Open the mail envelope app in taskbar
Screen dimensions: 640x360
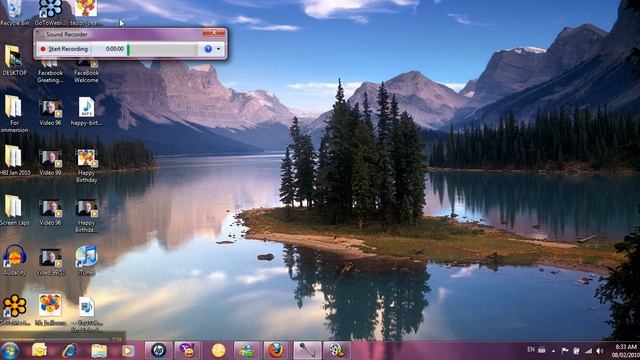40,350
